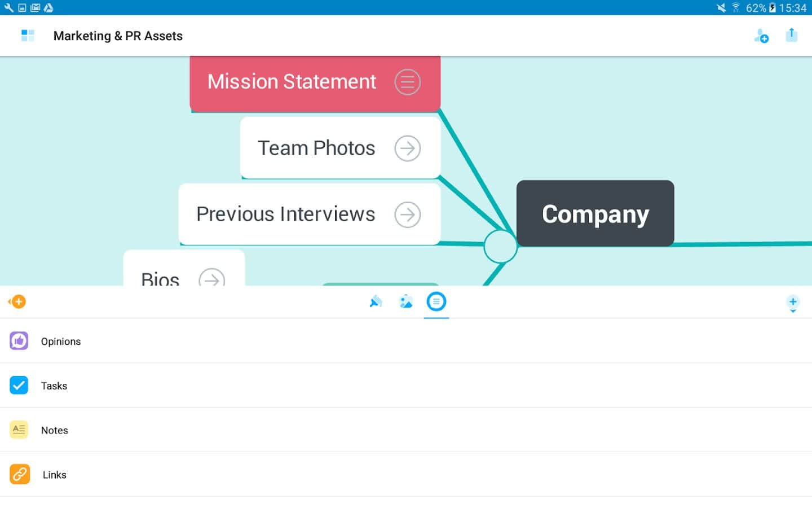The image size is (812, 508).
Task: Open the map list grid icon
Action: [28, 36]
